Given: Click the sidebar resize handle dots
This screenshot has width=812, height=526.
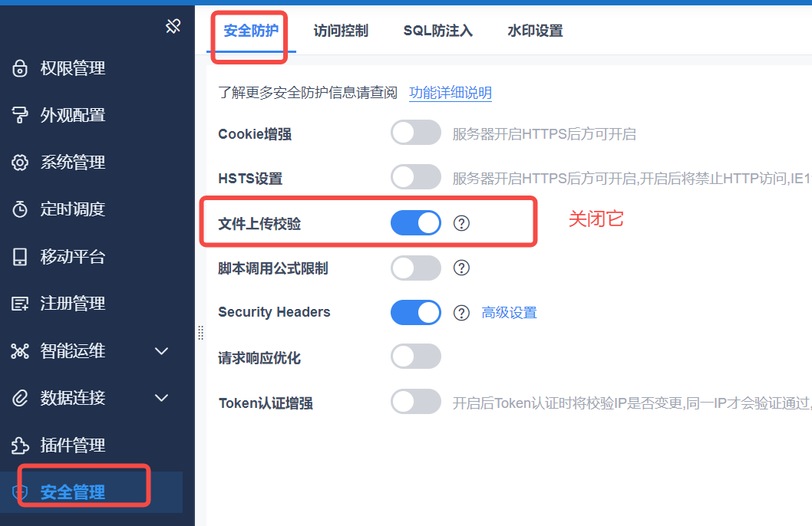Looking at the screenshot, I should click(201, 333).
